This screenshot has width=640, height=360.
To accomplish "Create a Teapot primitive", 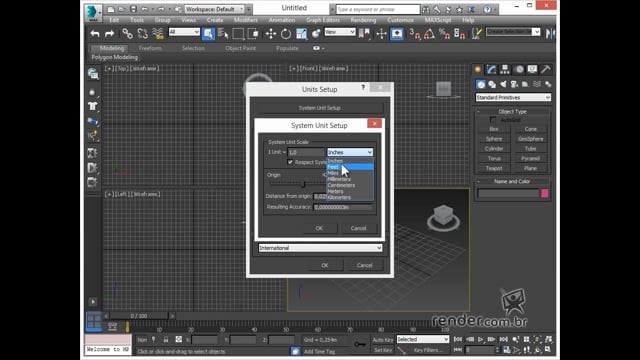I will [494, 169].
